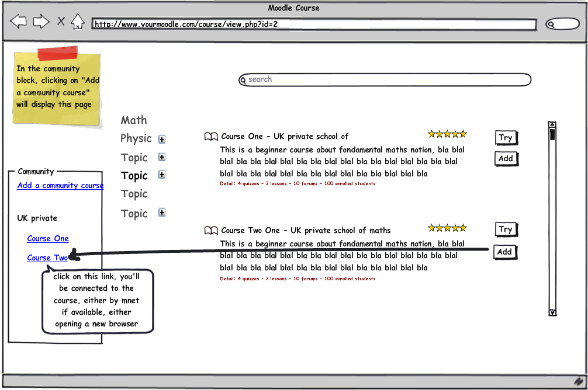Expand the first Topic under Physic
The width and height of the screenshot is (588, 390).
click(162, 157)
